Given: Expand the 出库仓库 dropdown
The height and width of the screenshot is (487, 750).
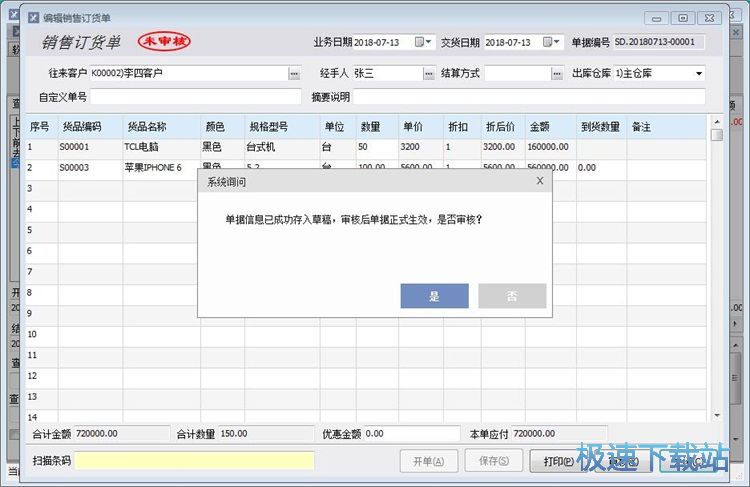Looking at the screenshot, I should point(699,73).
